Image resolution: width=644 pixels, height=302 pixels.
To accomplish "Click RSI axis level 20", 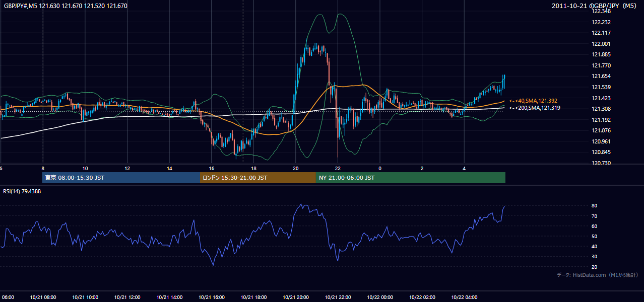I will pos(595,267).
